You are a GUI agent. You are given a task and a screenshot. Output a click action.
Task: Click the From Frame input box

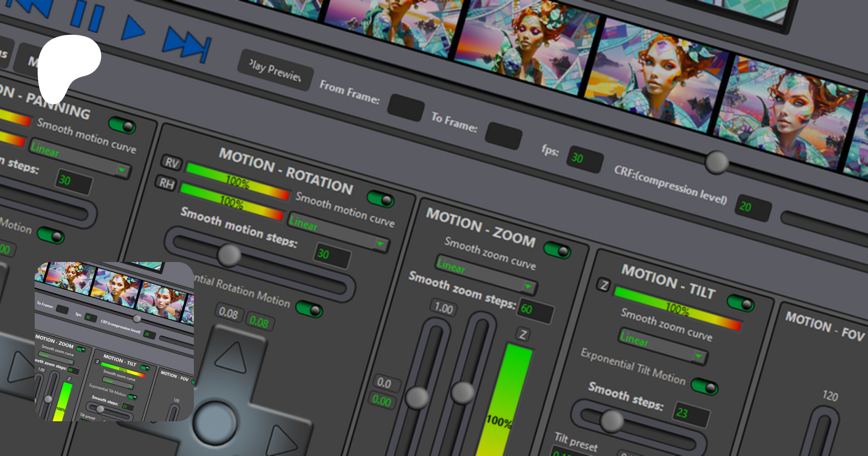[x=406, y=107]
